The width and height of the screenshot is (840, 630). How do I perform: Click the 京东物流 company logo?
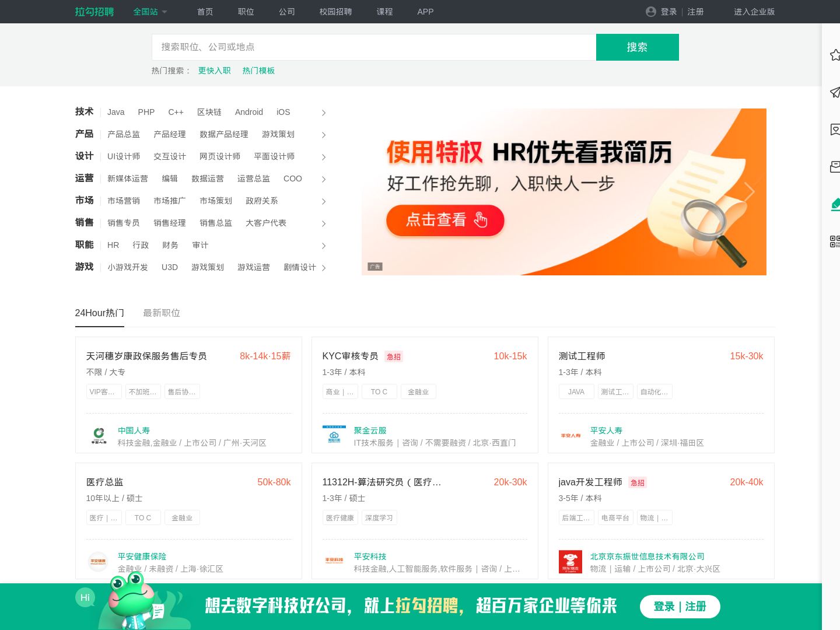(x=570, y=562)
